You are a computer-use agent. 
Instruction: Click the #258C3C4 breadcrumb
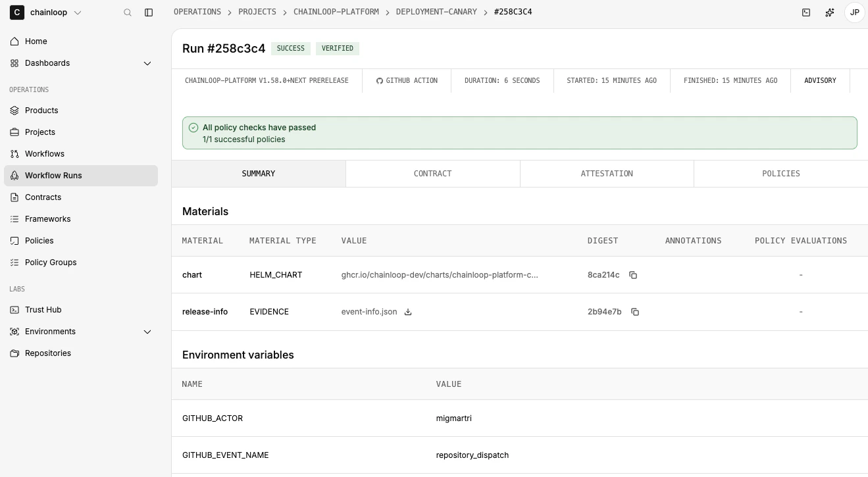click(x=513, y=12)
